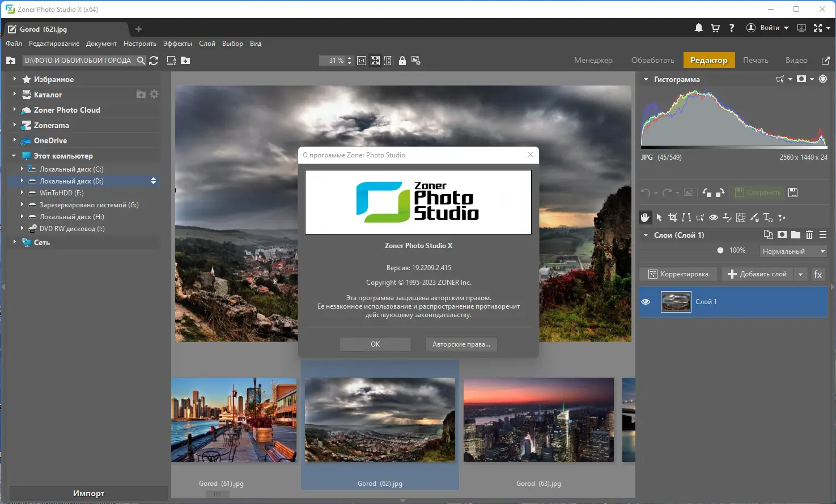Open the mesh deform tool
Image resolution: width=836 pixels, height=504 pixels.
point(741,217)
